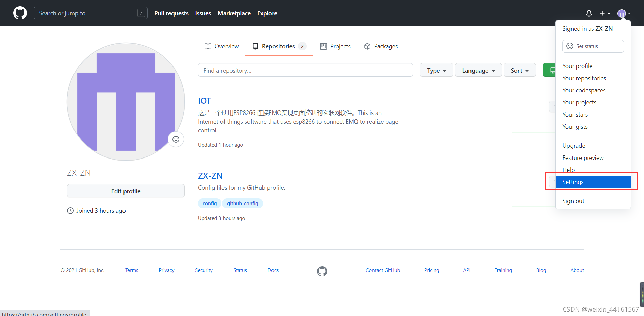
Task: Click the config topic tag
Action: [210, 204]
